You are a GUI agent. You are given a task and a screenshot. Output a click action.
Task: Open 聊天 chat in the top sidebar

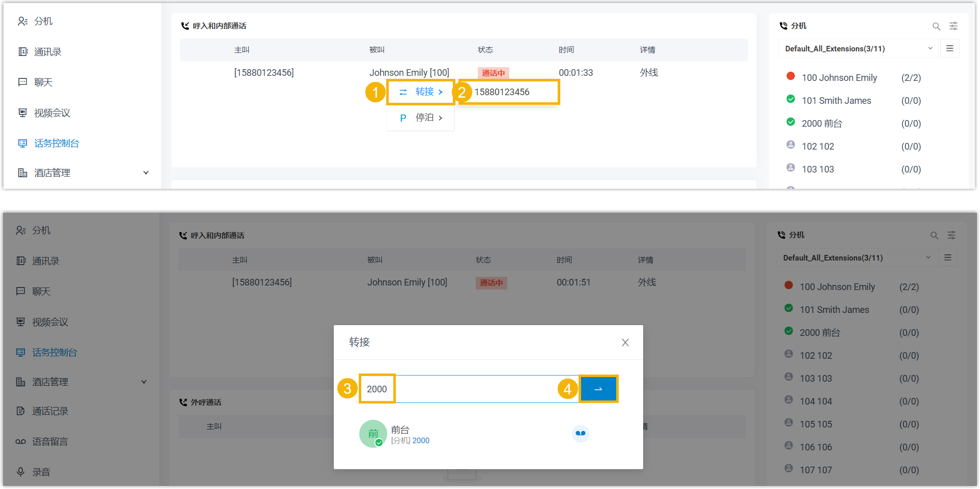43,82
